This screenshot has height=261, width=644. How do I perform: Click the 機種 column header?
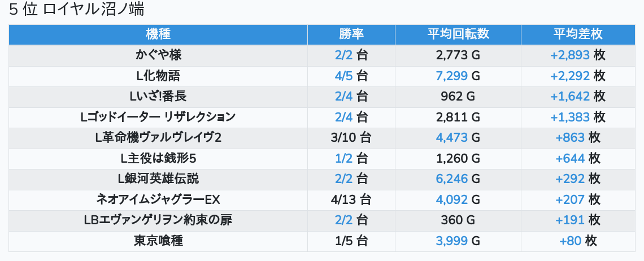click(158, 34)
